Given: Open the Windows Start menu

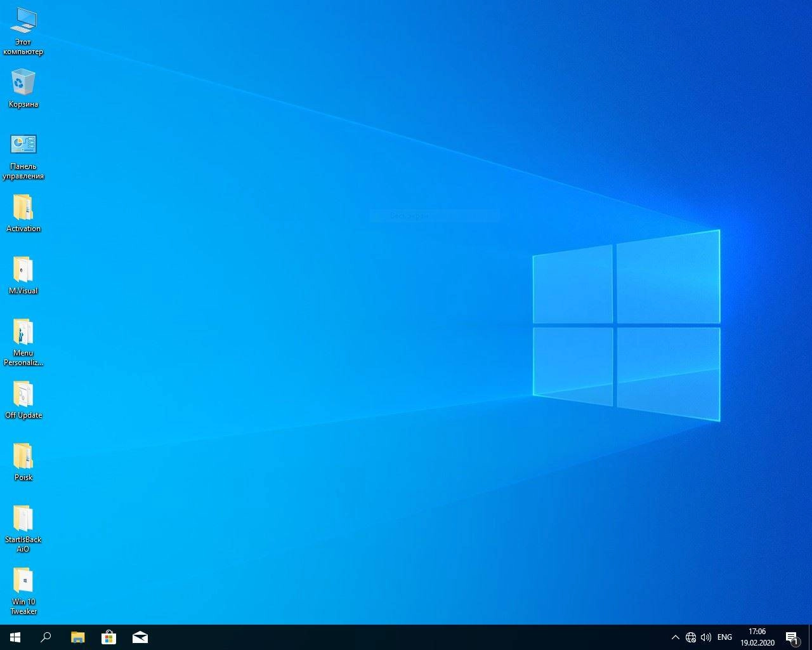Looking at the screenshot, I should tap(15, 637).
